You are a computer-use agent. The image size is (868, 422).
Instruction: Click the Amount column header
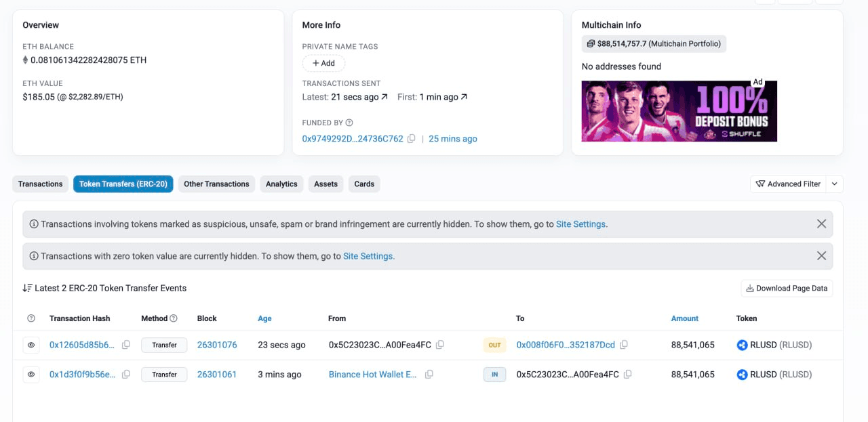tap(685, 318)
